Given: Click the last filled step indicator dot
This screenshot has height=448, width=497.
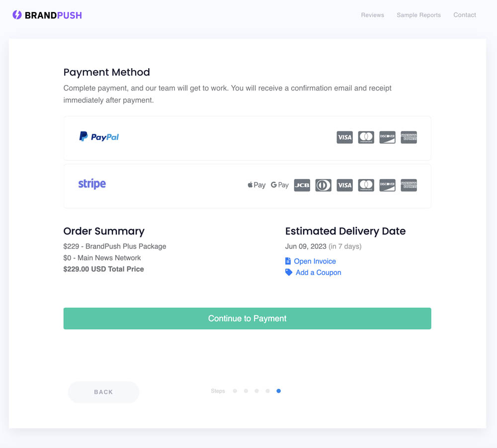Looking at the screenshot, I should click(x=278, y=391).
